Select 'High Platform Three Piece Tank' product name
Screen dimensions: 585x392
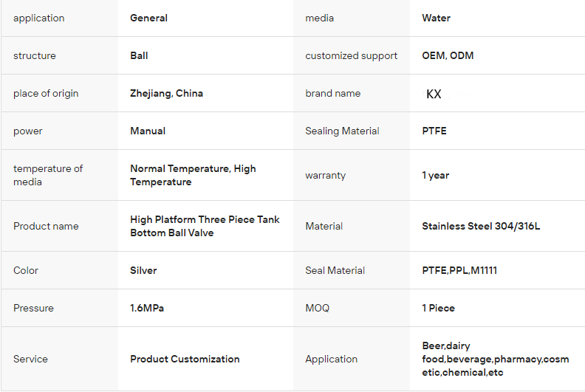point(205,219)
